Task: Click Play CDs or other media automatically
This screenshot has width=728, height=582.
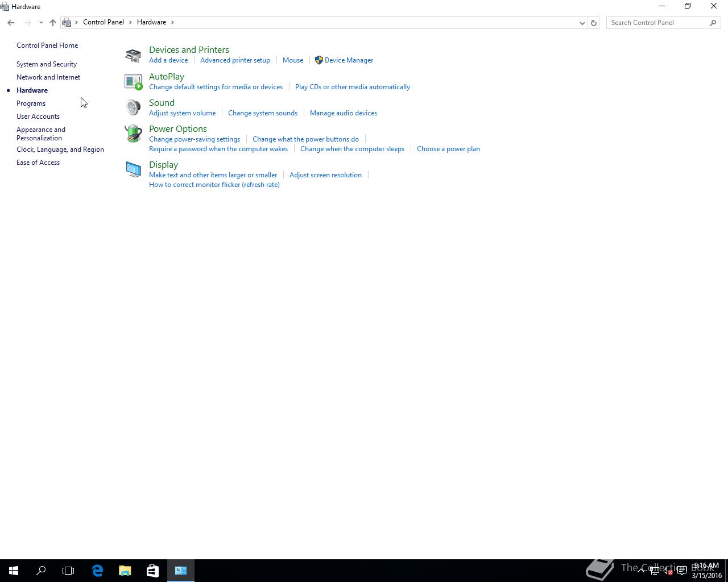Action: [x=353, y=87]
